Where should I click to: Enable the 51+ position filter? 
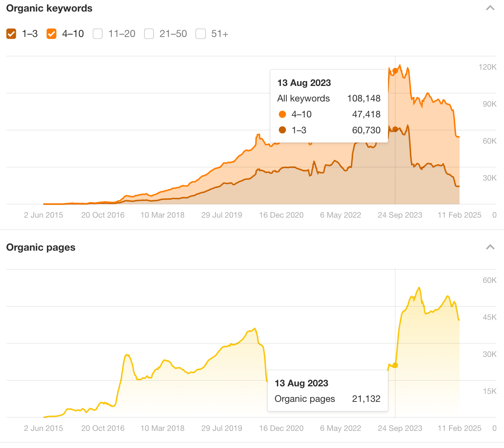click(x=200, y=34)
